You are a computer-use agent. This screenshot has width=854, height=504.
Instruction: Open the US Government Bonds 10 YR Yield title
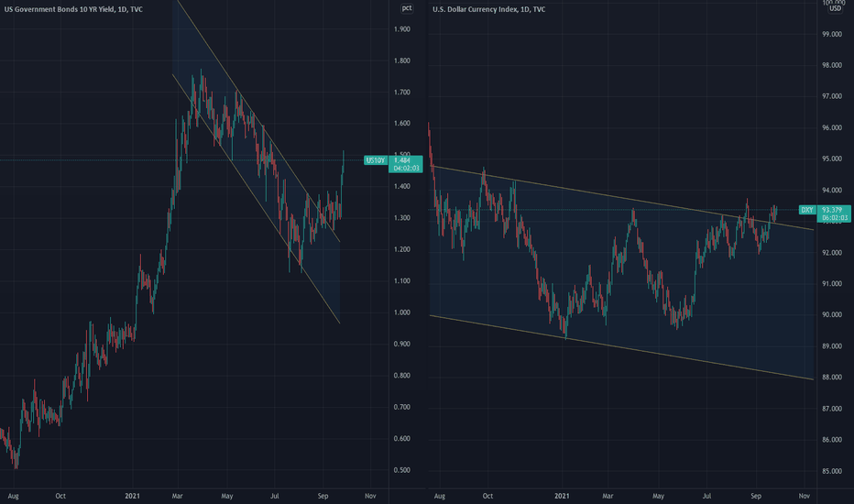[73, 9]
